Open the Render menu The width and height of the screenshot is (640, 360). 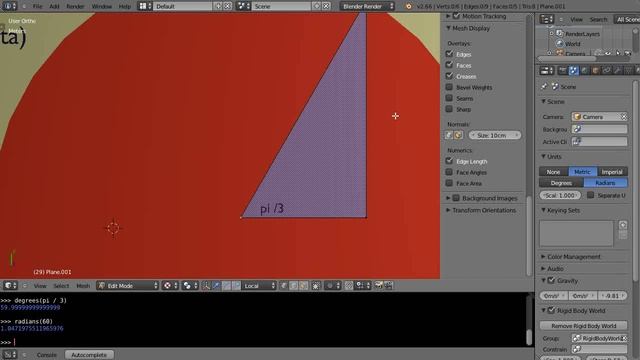pyautogui.click(x=76, y=6)
